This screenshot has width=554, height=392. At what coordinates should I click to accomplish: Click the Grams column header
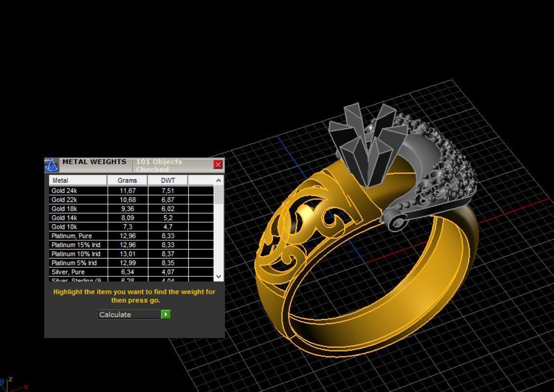point(127,181)
